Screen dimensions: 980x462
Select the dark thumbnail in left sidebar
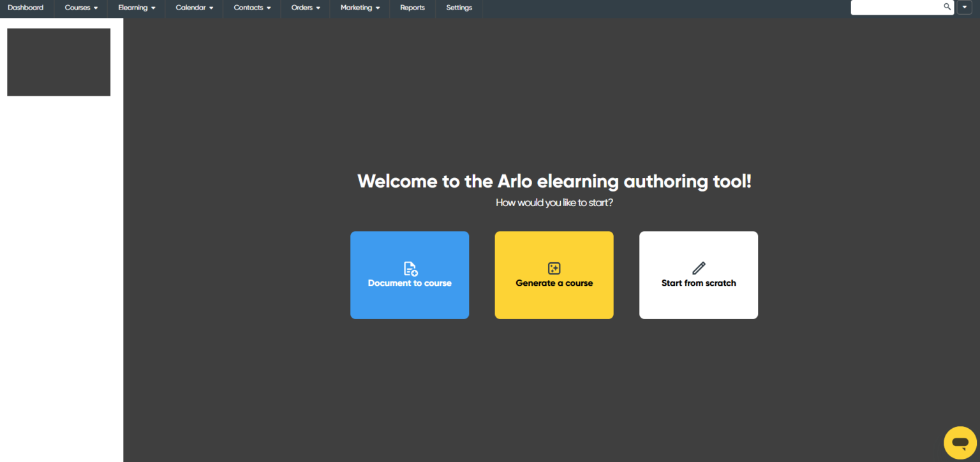59,62
